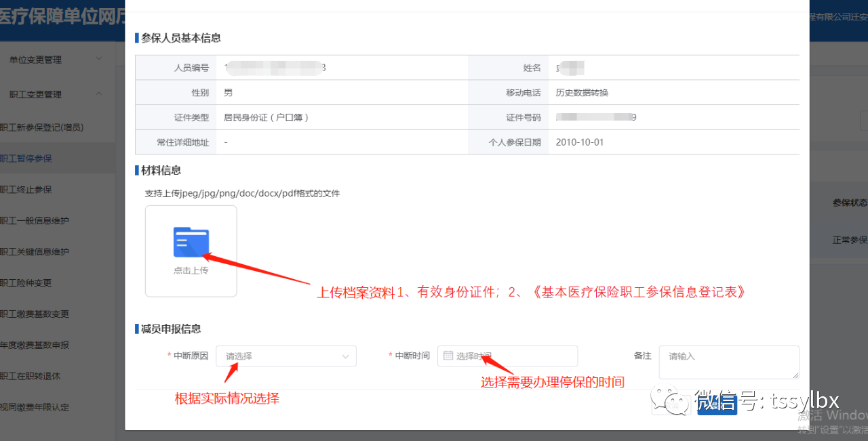868x441 pixels.
Task: Select 职工暂停参保 in sidebar
Action: [27, 159]
